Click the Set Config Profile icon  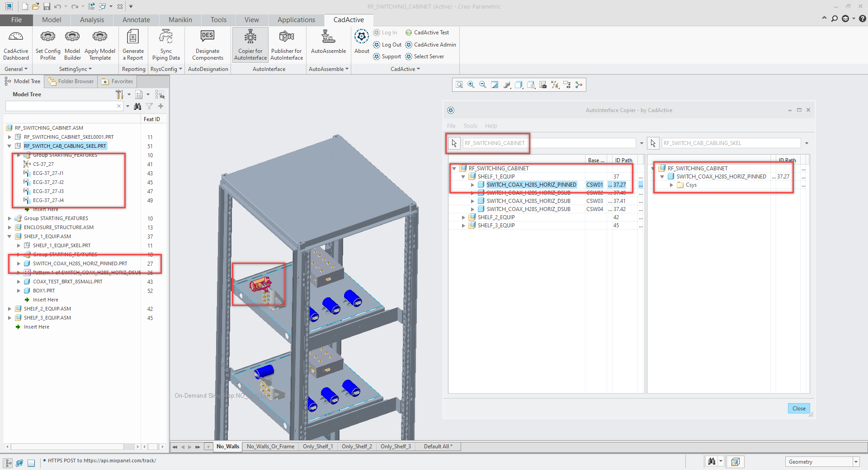(x=48, y=45)
